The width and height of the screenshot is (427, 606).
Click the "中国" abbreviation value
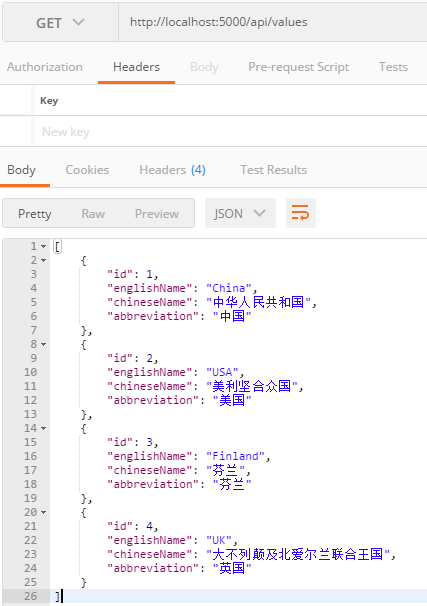[x=232, y=316]
